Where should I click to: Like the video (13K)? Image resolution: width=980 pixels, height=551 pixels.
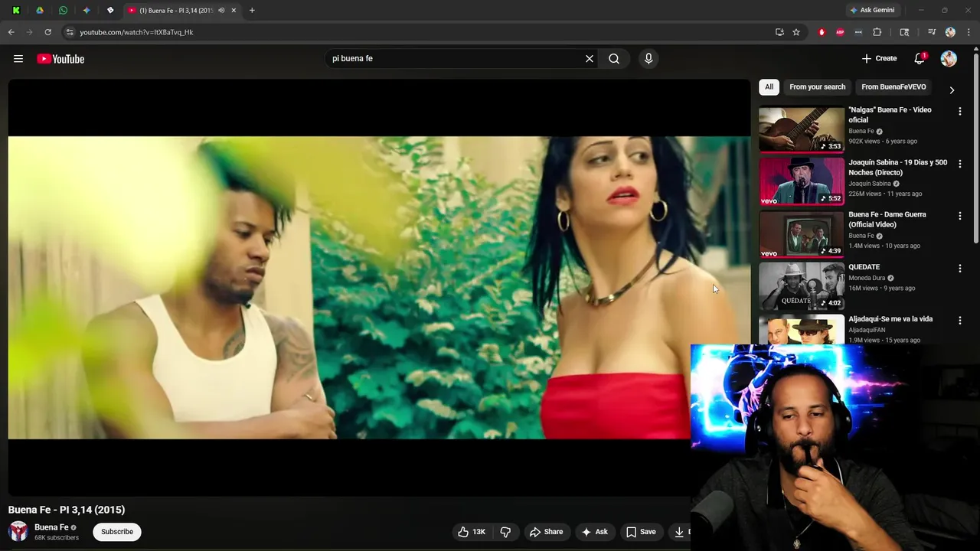pos(472,532)
